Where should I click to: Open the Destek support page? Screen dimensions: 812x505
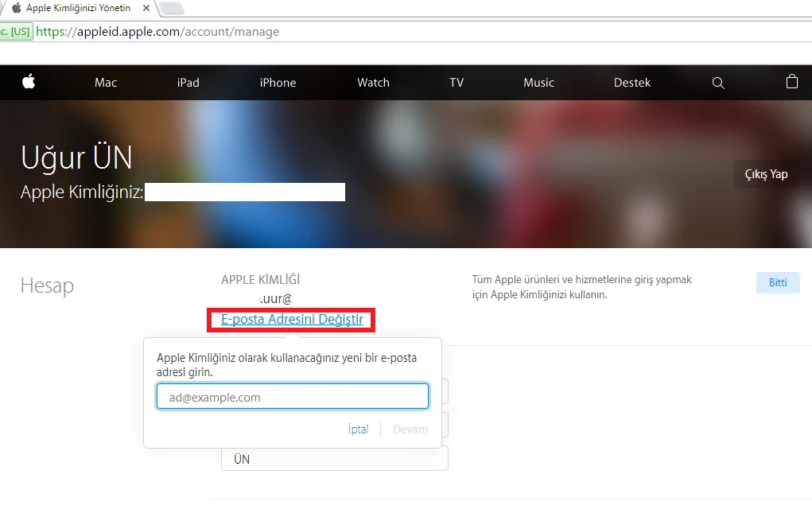(x=632, y=83)
